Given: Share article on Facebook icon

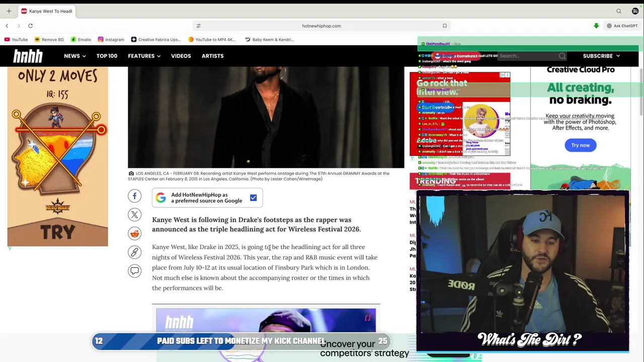Looking at the screenshot, I should 134,196.
